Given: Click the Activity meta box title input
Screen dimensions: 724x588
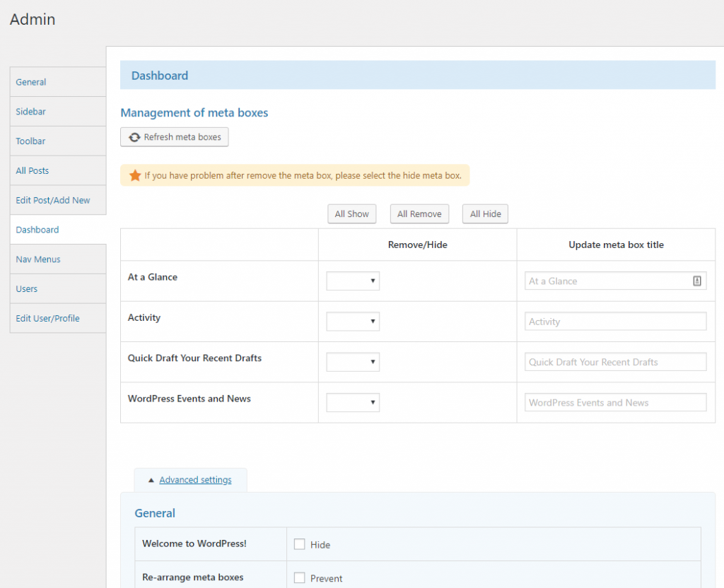Looking at the screenshot, I should tap(614, 321).
